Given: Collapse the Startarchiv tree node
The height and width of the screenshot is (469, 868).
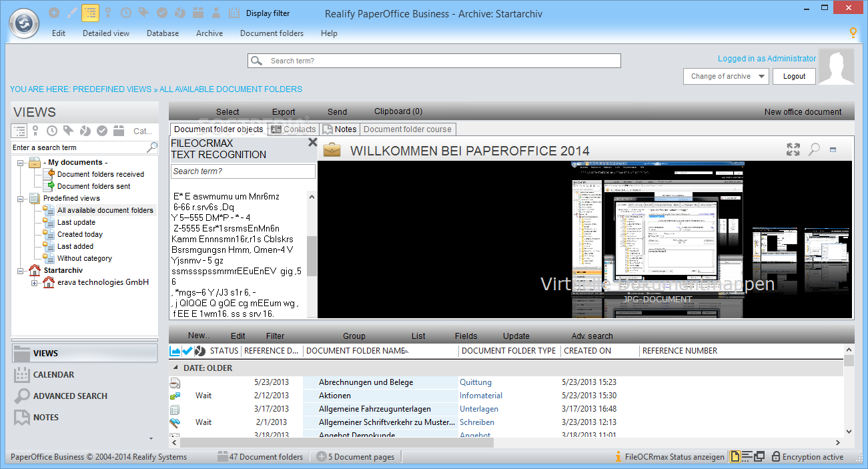Looking at the screenshot, I should (x=19, y=270).
